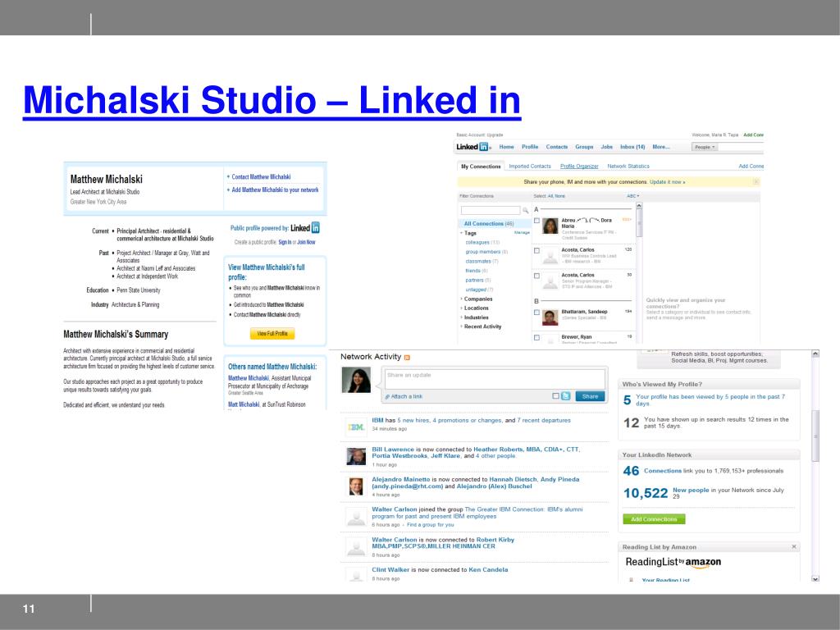Select the All Connections (46) filter
840x630 pixels.
489,224
